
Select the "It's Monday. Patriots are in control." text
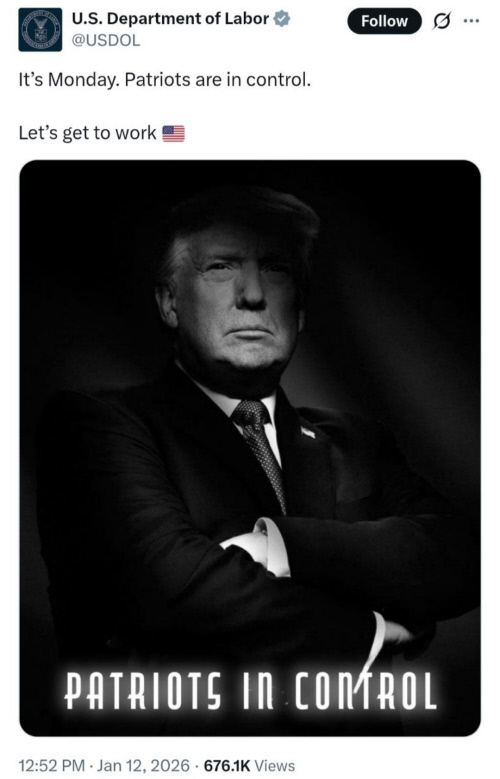[165, 79]
